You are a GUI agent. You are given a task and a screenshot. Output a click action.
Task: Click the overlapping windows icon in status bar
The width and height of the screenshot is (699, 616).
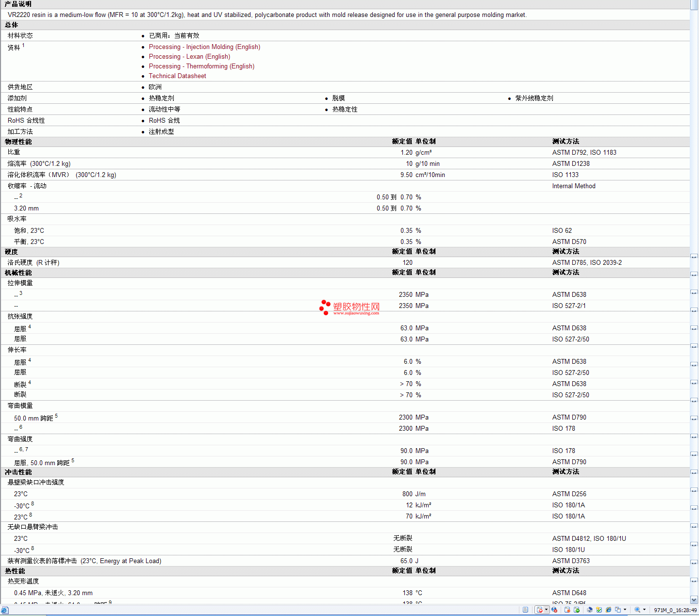coord(618,610)
